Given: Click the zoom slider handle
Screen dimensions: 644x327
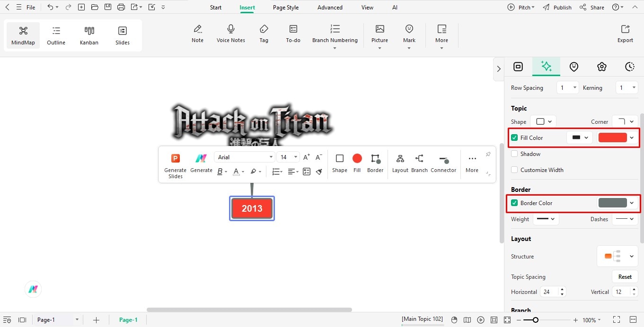Looking at the screenshot, I should tap(535, 320).
